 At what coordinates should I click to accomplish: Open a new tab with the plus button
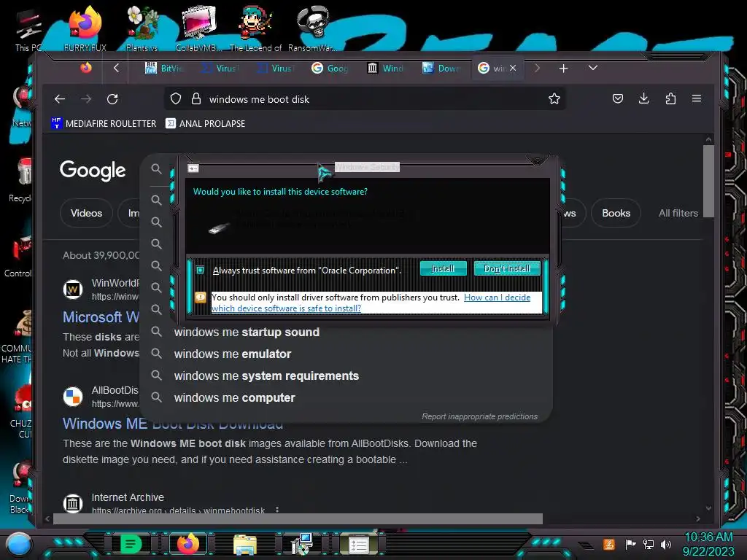point(564,68)
